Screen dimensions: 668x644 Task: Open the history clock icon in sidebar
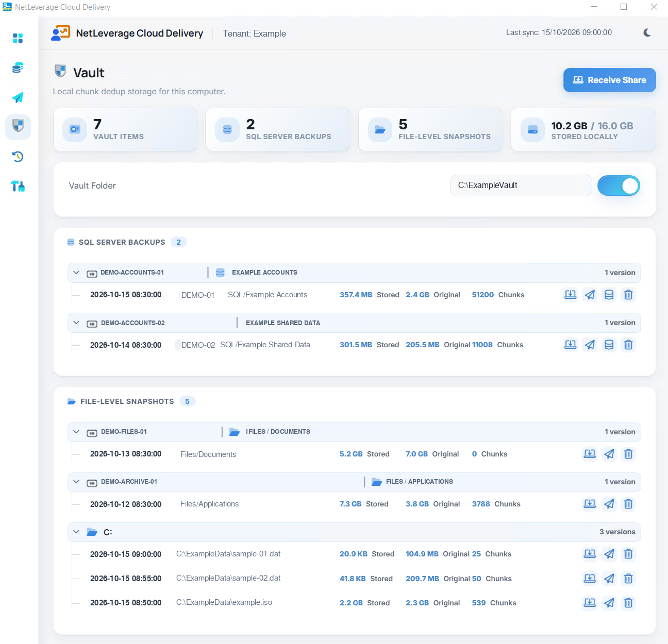tap(18, 157)
